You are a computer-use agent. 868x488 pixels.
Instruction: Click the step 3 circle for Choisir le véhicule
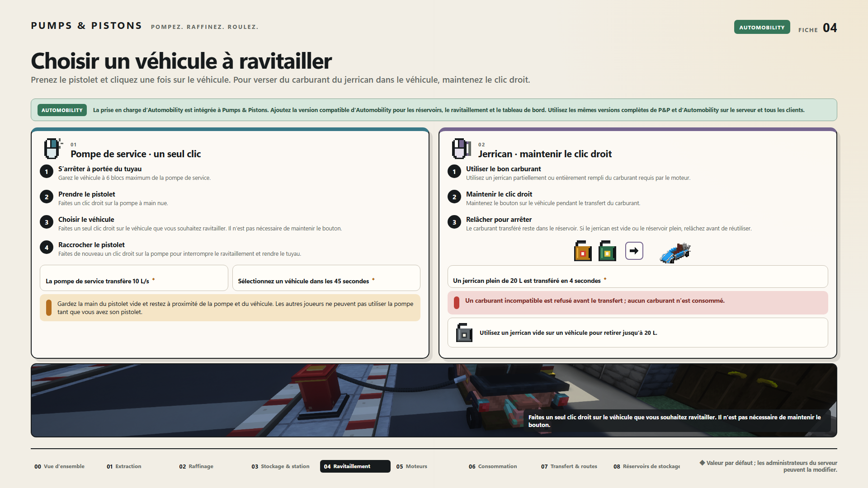[x=47, y=222]
